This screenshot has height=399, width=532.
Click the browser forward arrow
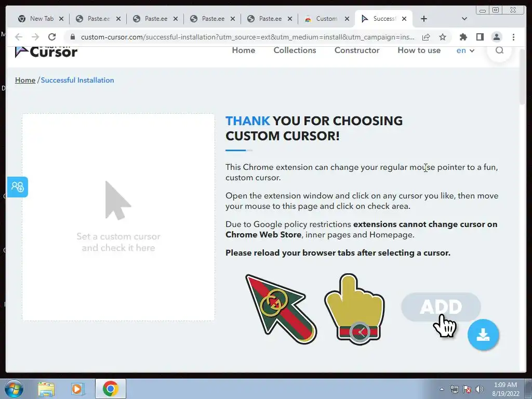(x=35, y=37)
